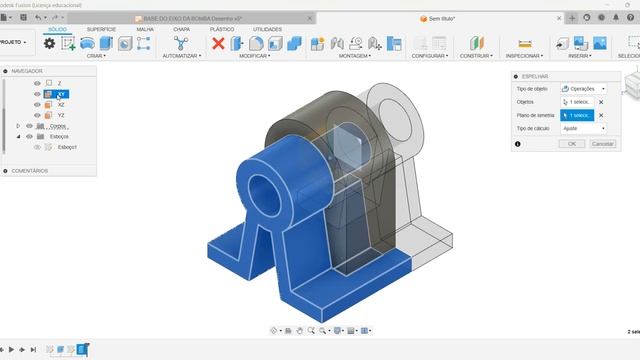Click the Undo arrow
The width and height of the screenshot is (640, 360).
click(x=38, y=18)
